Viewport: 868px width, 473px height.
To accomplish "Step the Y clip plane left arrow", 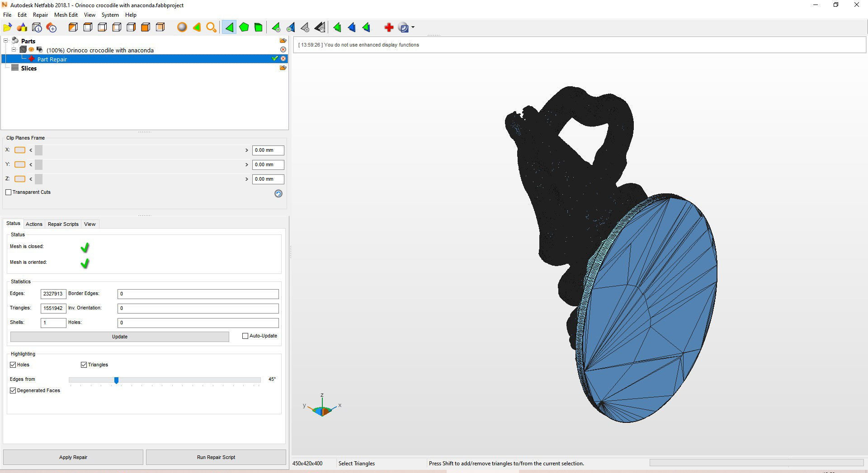I will point(31,164).
